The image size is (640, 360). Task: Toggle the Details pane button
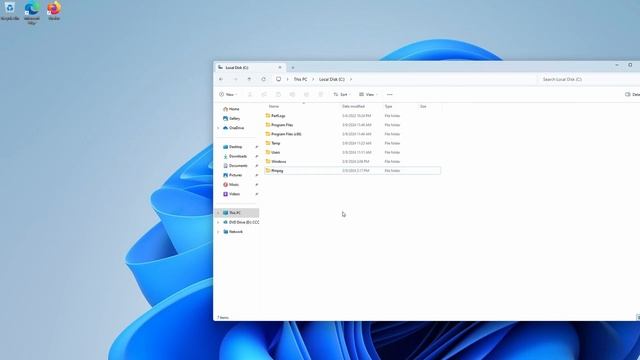tap(632, 95)
